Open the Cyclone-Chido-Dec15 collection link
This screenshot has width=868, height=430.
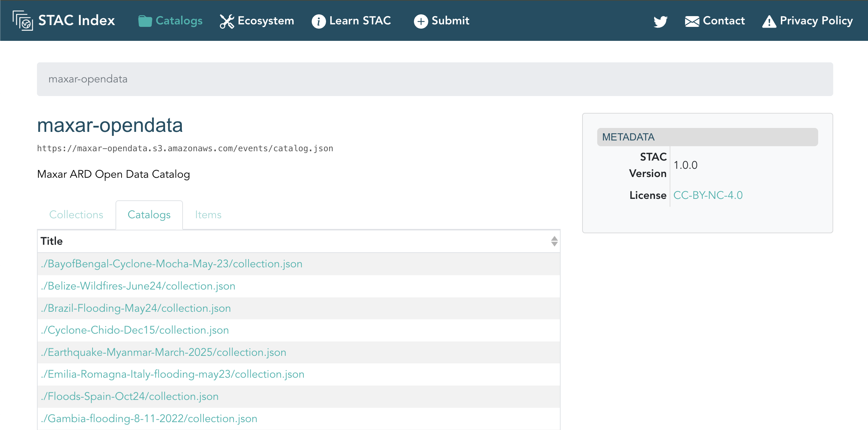[135, 330]
